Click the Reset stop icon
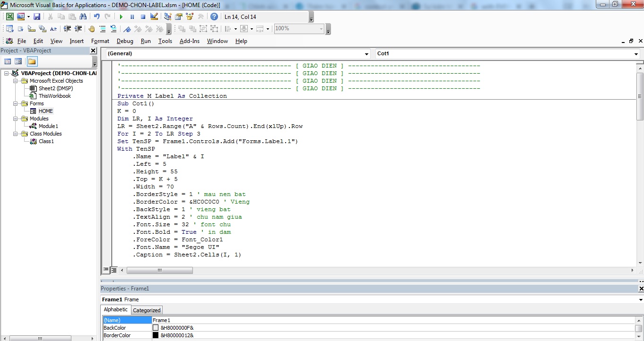Viewport: 644px width, 341px height. coord(143,17)
